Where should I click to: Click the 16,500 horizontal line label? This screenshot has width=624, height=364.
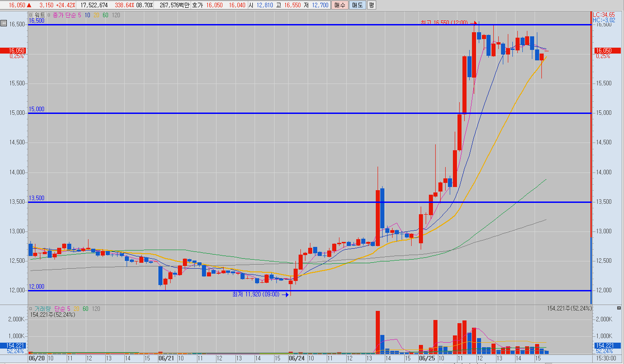click(x=37, y=21)
